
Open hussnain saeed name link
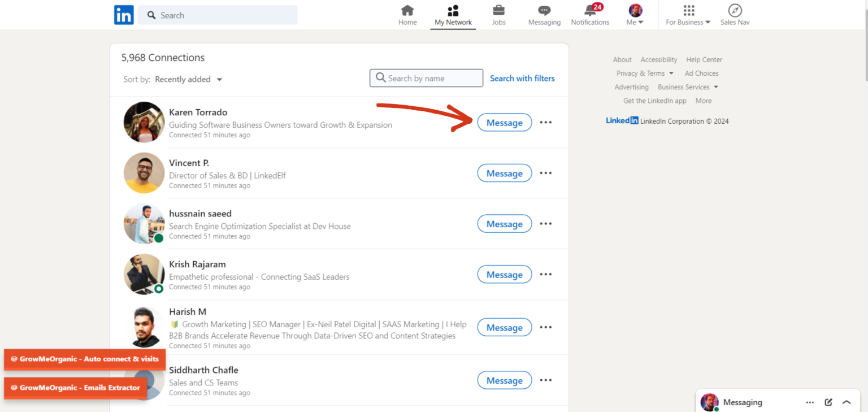tap(201, 214)
